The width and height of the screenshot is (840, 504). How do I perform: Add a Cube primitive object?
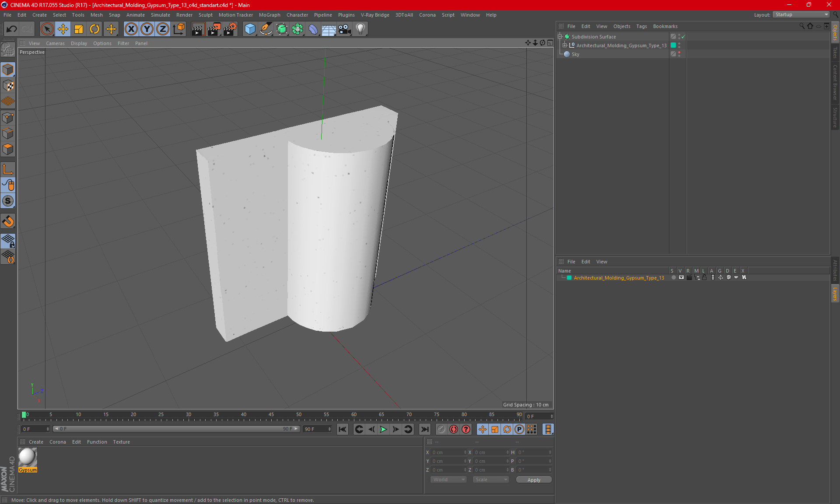[x=250, y=29]
